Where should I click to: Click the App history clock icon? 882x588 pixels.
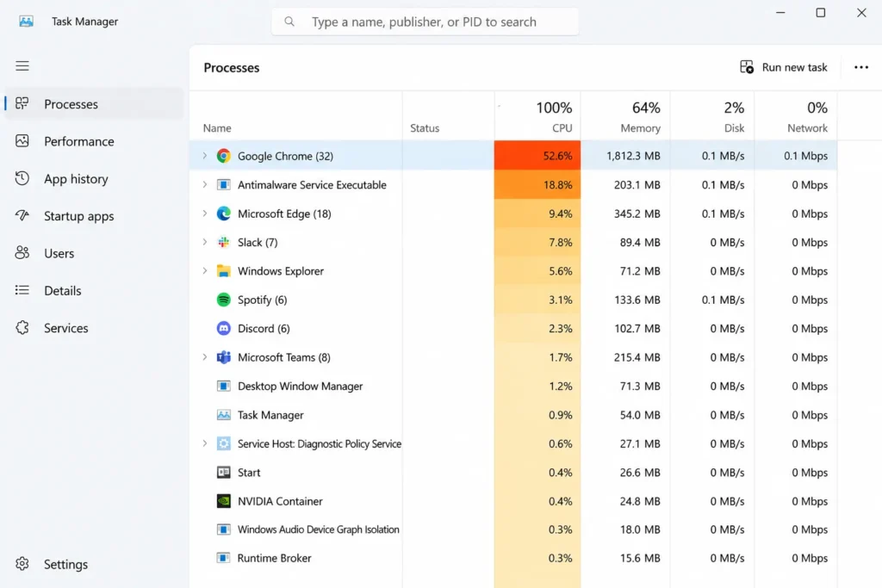tap(22, 178)
